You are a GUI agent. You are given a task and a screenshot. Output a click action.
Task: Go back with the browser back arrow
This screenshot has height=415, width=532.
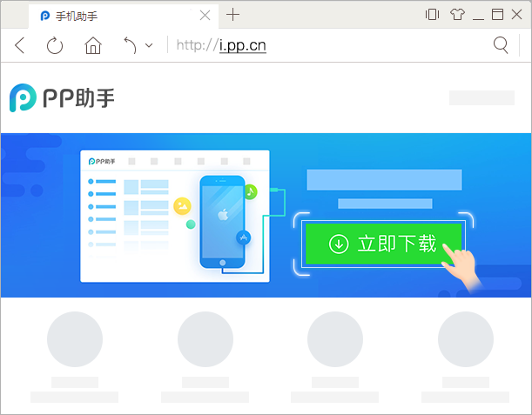pos(20,45)
